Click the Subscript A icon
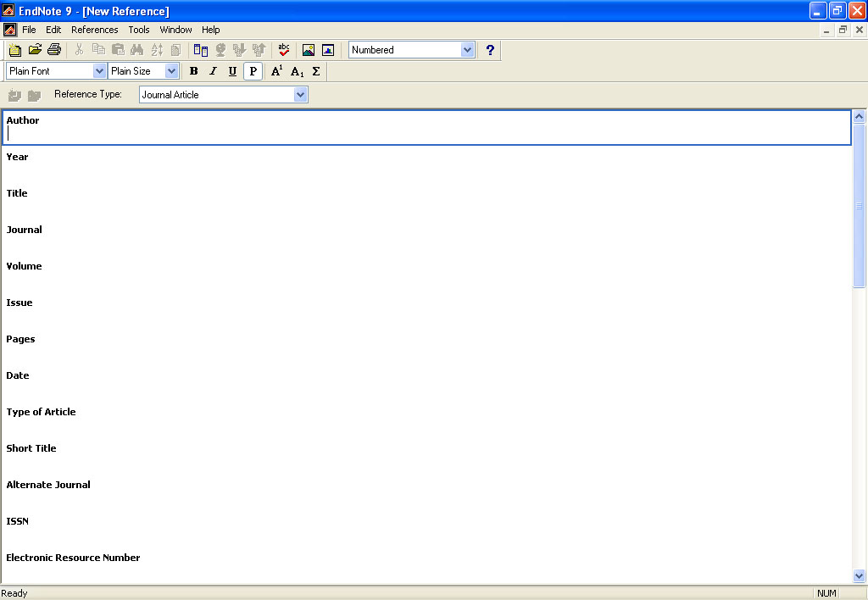Screen dimensions: 868x600 [297, 71]
